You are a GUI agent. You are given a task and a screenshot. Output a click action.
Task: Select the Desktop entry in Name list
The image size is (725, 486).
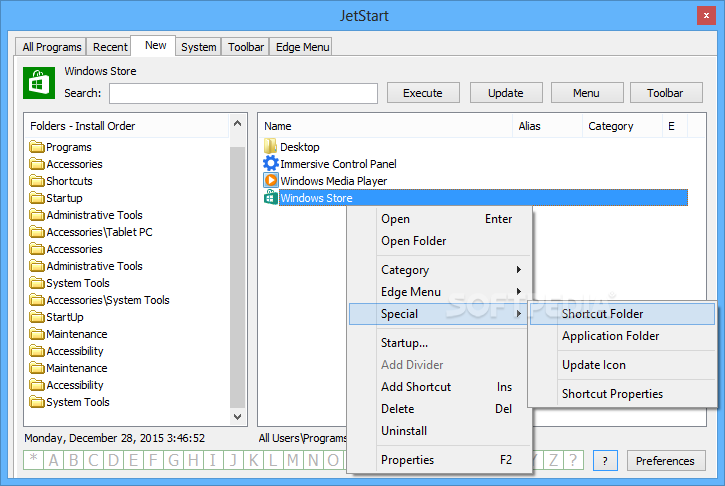[300, 147]
